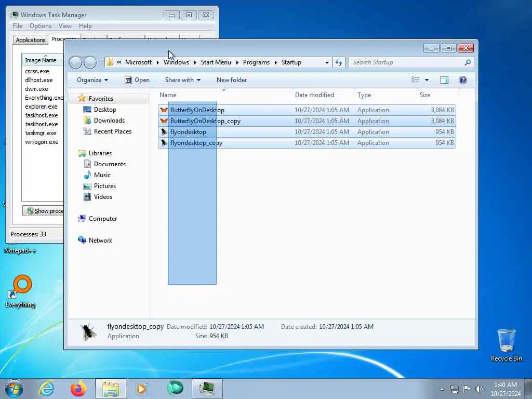Open the view options dropdown arrow

427,80
